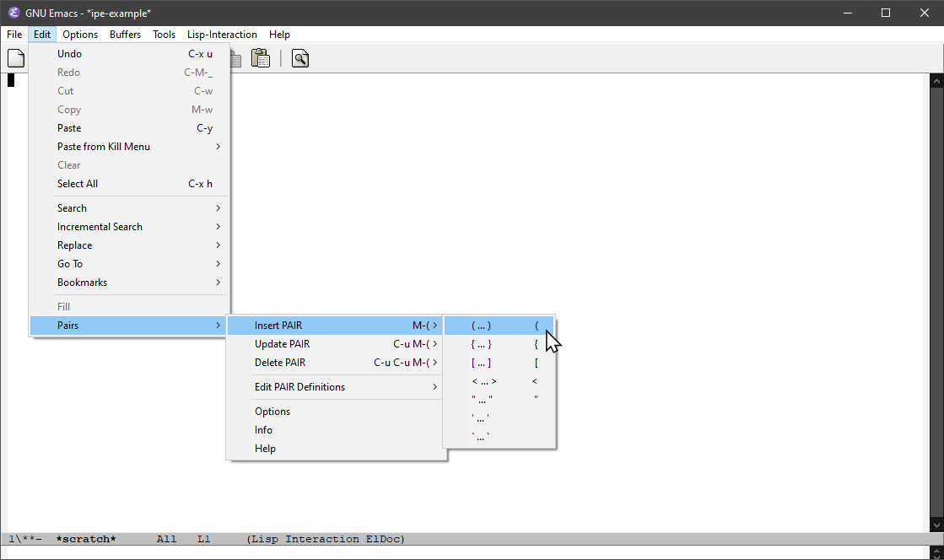Click the scrollbar down arrow
This screenshot has width=944, height=560.
point(936,525)
